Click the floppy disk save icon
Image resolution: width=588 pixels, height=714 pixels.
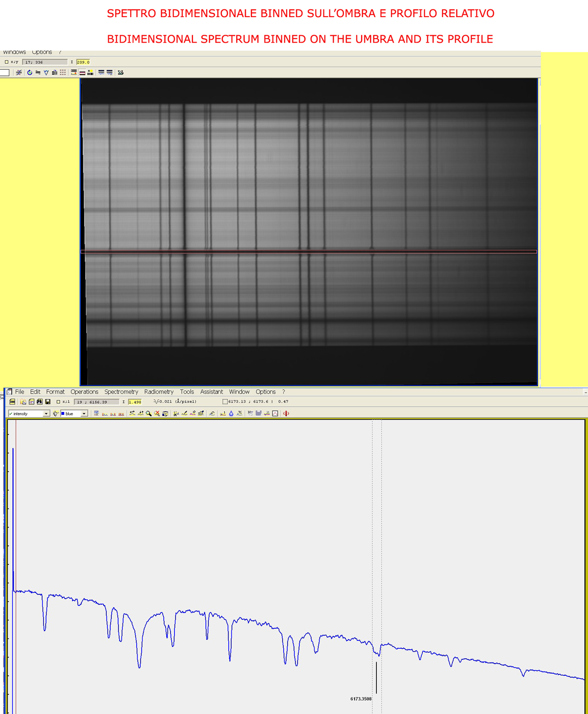click(48, 402)
